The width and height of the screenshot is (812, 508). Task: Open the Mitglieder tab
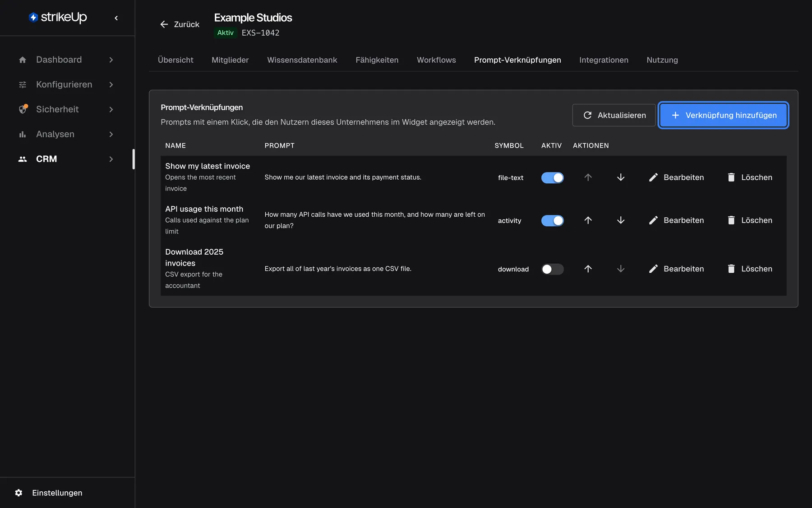230,60
